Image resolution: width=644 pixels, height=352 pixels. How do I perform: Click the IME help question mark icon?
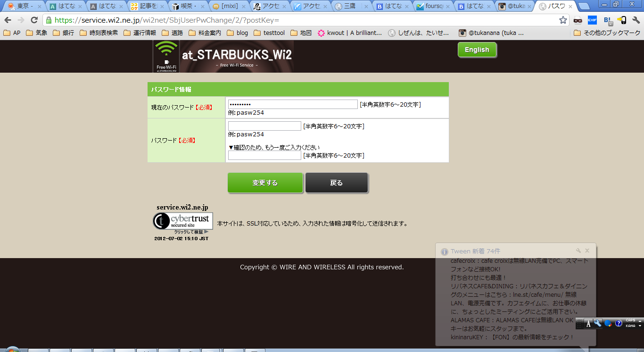(619, 324)
